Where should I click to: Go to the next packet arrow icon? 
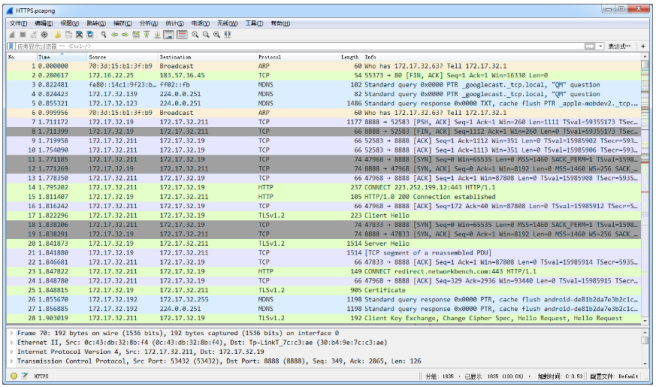[125, 35]
